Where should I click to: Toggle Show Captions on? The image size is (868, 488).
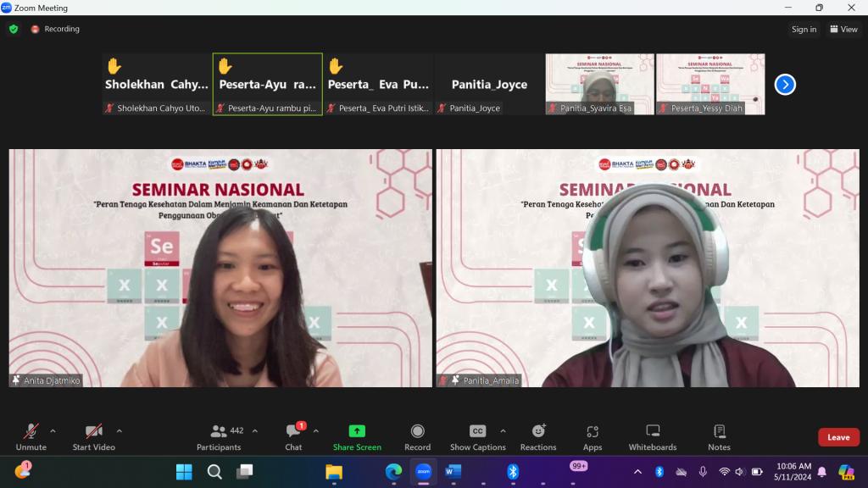click(x=477, y=436)
